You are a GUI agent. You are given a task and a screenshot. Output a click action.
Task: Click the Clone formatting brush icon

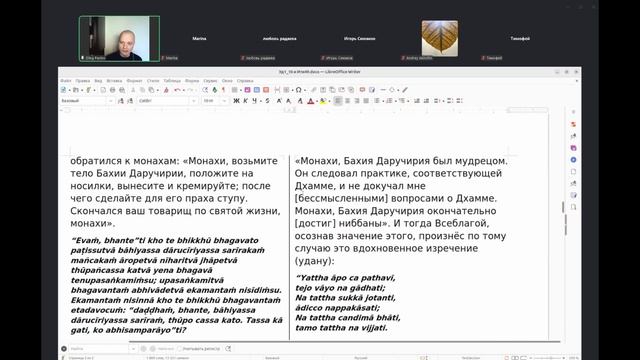point(166,90)
